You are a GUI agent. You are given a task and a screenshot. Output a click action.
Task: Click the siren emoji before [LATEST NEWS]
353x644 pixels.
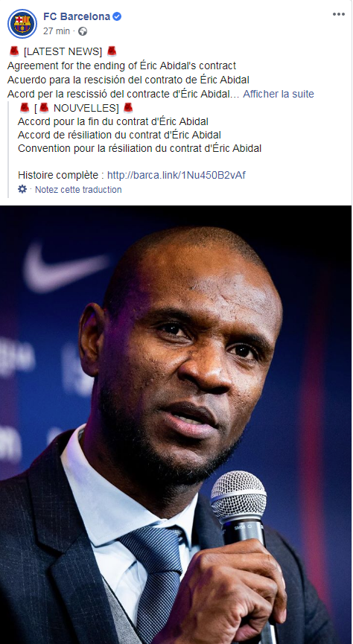[x=14, y=51]
